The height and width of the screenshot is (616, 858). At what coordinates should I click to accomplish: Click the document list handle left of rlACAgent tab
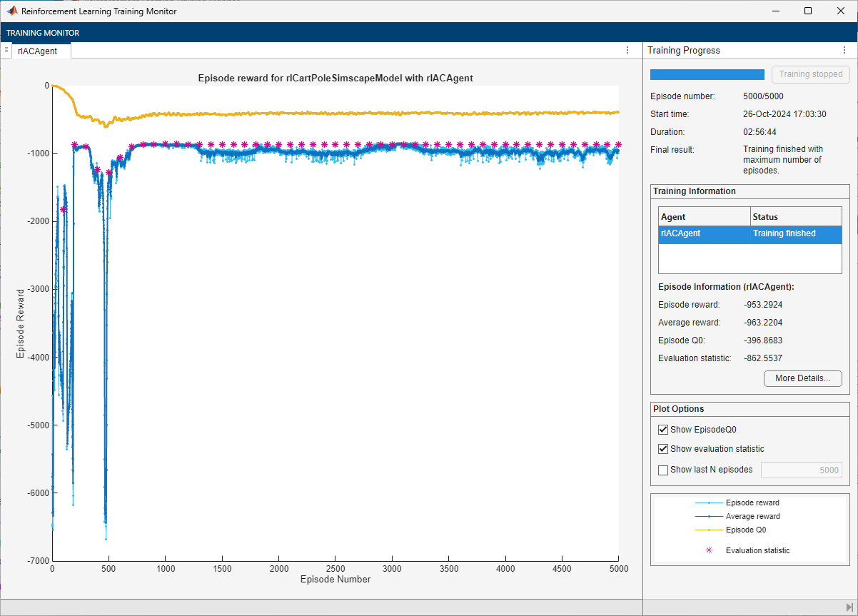tap(6, 50)
